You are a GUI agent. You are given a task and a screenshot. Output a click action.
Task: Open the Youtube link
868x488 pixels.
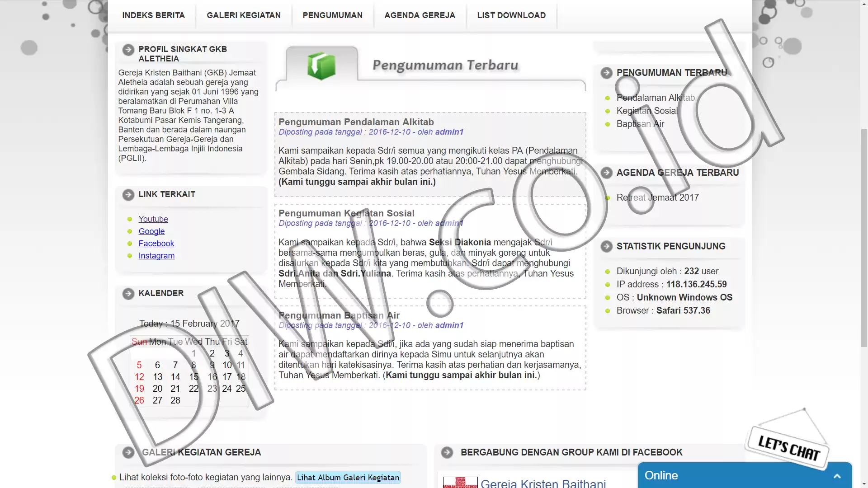point(153,219)
